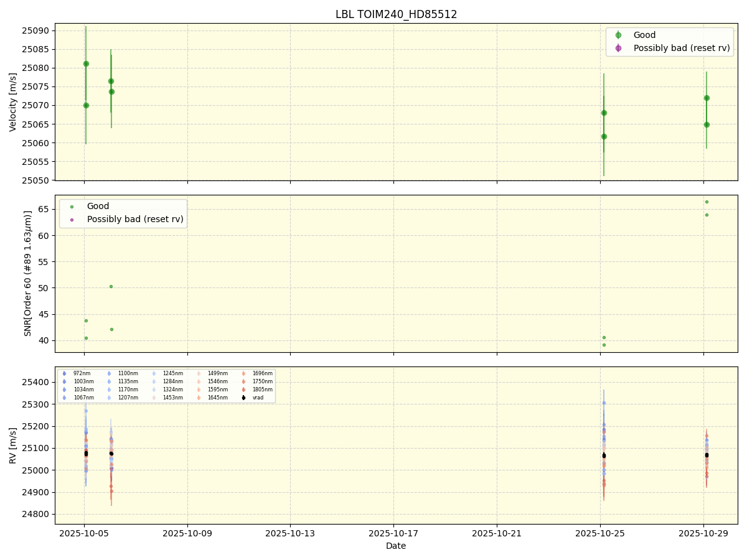The image size is (747, 560).
Task: Click the 24800 tick on the RV axis
Action: tap(37, 515)
